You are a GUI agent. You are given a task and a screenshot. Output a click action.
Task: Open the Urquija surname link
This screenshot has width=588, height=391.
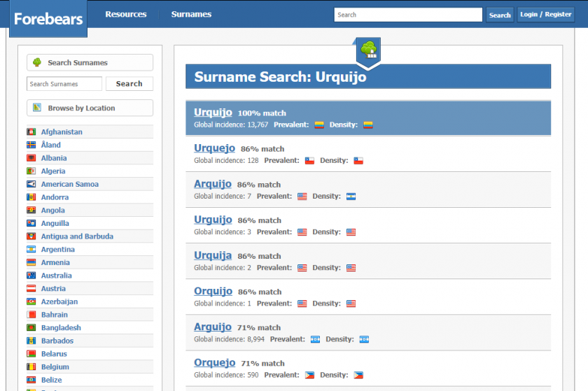(x=213, y=255)
